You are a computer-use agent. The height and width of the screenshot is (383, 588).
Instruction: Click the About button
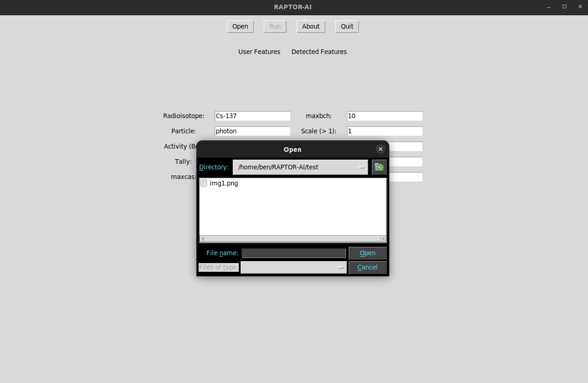(x=310, y=26)
